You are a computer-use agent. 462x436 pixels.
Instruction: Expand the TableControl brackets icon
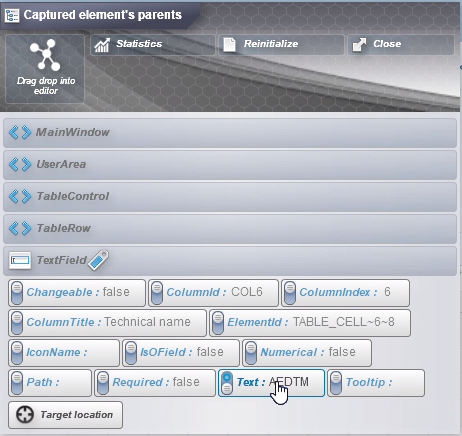20,196
